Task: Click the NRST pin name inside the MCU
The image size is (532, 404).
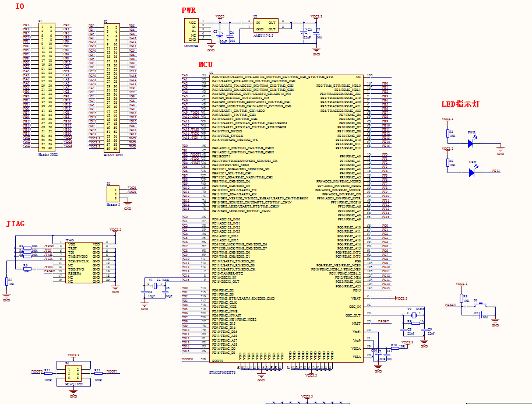Action: 356,324
